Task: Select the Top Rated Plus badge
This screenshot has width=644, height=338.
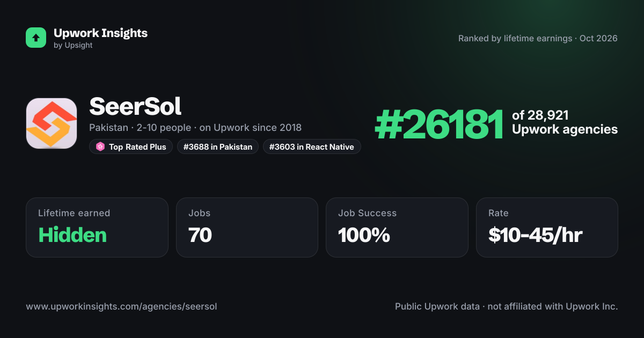Action: click(131, 146)
